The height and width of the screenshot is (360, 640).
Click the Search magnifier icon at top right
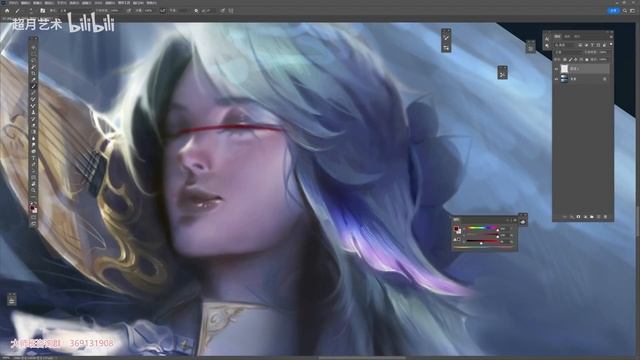624,11
